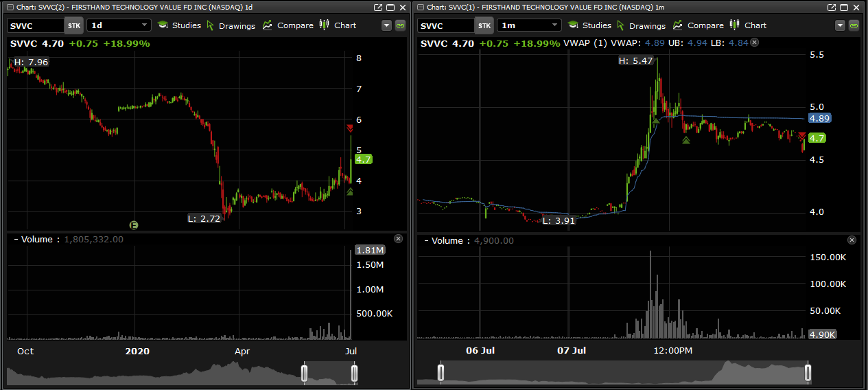Grab the right handle of daily chart range slider
Image resolution: width=868 pixels, height=390 pixels.
click(354, 373)
